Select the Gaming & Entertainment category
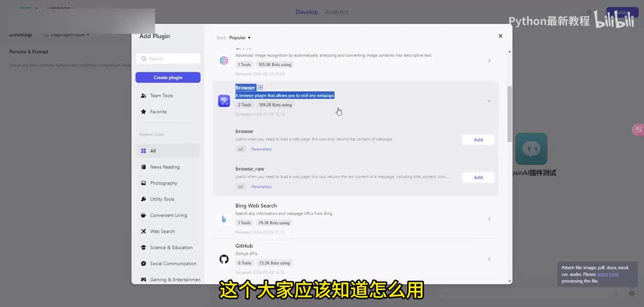The image size is (644, 307). point(168,280)
